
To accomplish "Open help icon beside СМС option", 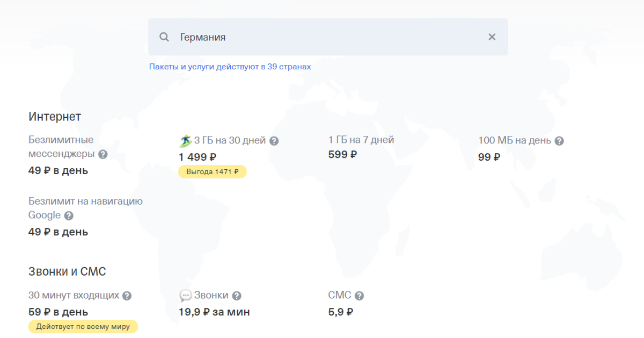I will [359, 295].
